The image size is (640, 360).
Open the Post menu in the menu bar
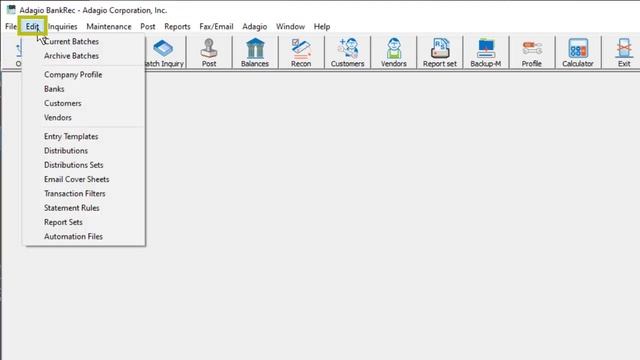tap(148, 27)
